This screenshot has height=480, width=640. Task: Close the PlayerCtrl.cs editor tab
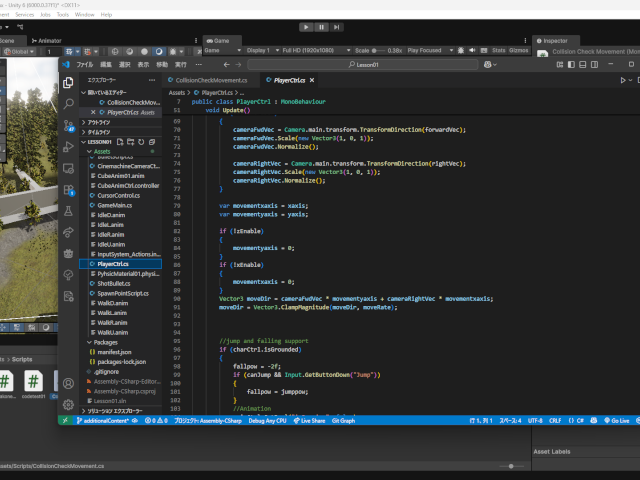pos(312,80)
